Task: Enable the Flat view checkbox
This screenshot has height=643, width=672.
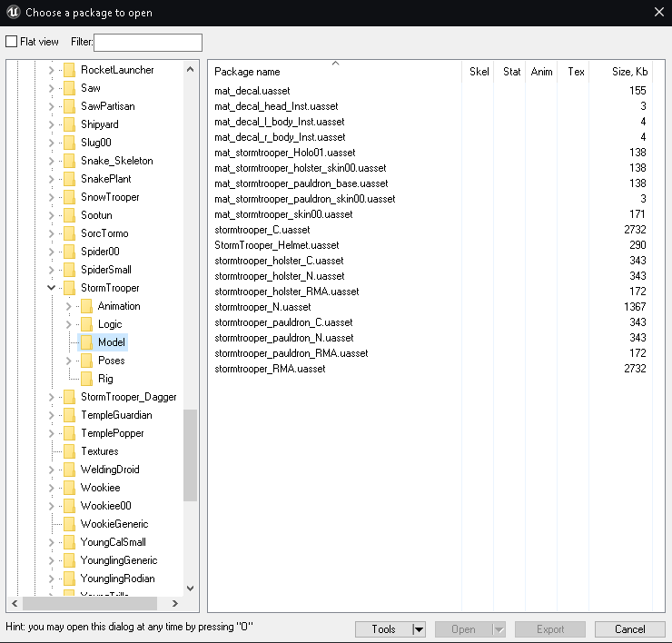Action: [12, 42]
